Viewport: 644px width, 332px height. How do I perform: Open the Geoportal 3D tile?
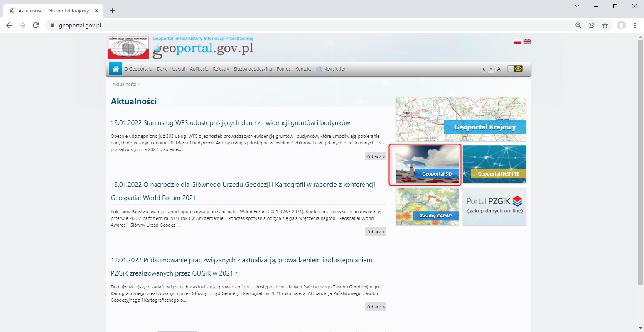427,164
